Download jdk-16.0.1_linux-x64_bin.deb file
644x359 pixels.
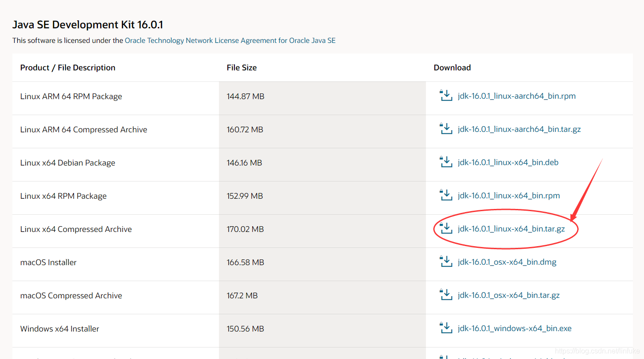[x=508, y=162]
